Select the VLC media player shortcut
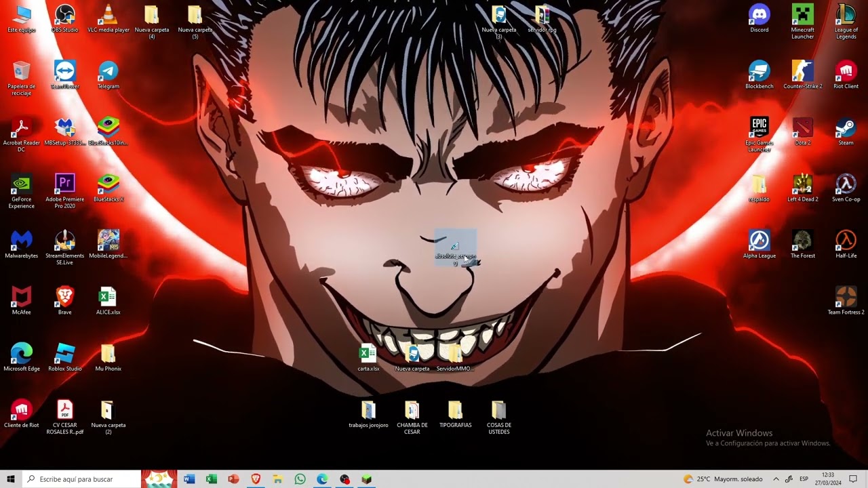This screenshot has width=868, height=488. pyautogui.click(x=108, y=19)
